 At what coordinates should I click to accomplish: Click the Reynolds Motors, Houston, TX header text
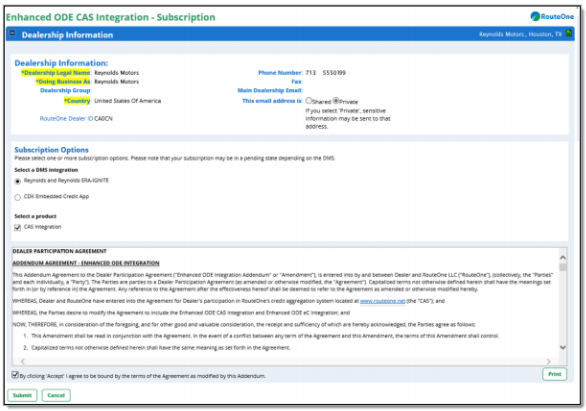[521, 34]
